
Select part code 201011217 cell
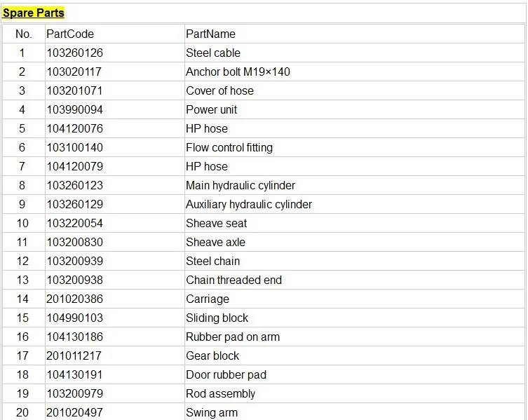74,355
